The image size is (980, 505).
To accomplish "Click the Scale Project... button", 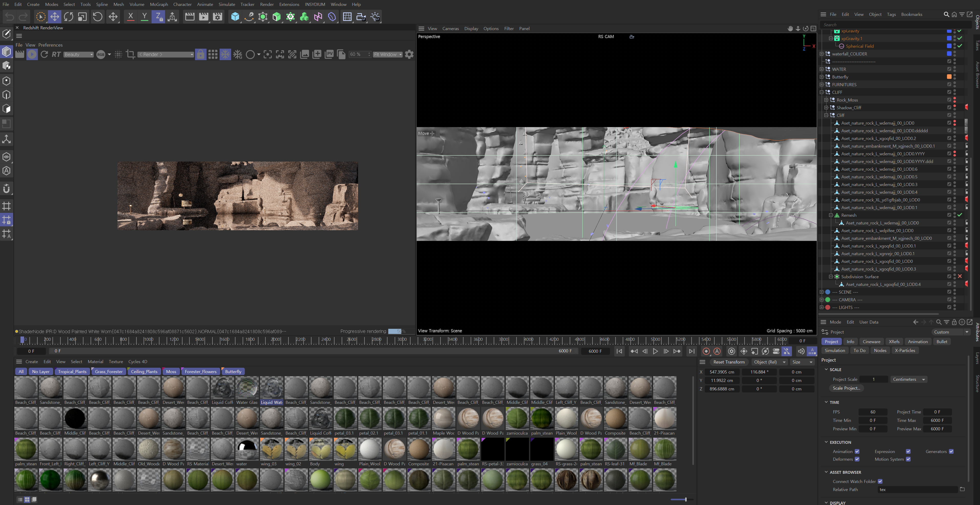I will (846, 388).
